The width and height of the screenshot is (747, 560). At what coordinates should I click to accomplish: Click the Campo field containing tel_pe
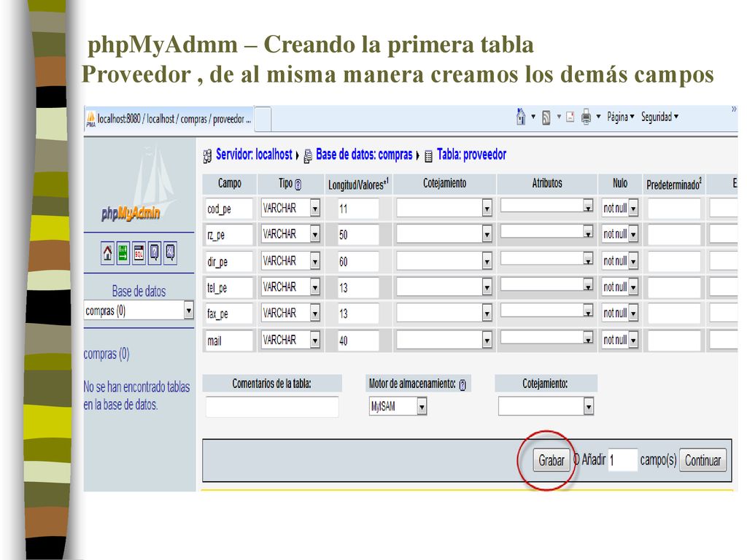tap(228, 287)
